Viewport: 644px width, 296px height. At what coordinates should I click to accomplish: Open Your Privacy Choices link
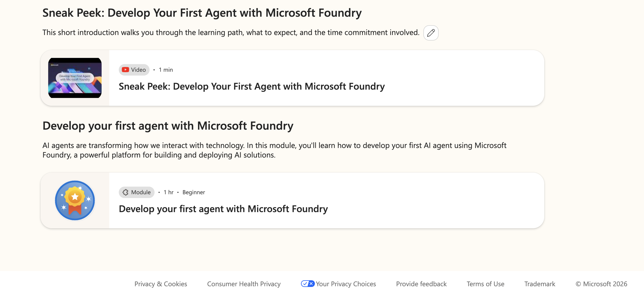pyautogui.click(x=346, y=284)
